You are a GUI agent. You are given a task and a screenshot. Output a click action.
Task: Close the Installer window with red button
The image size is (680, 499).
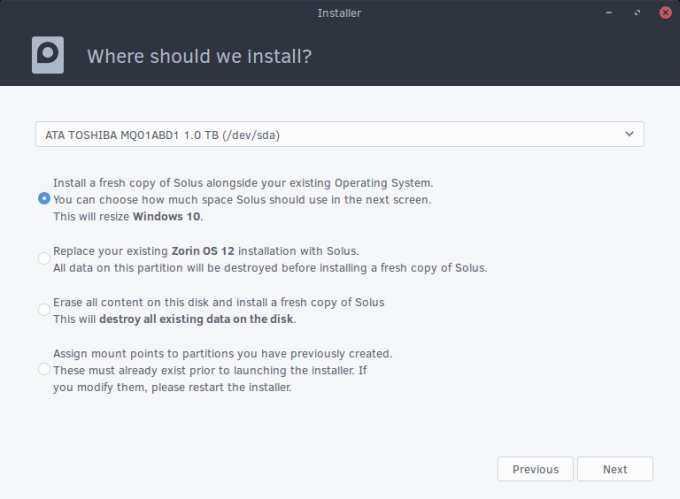(x=665, y=13)
